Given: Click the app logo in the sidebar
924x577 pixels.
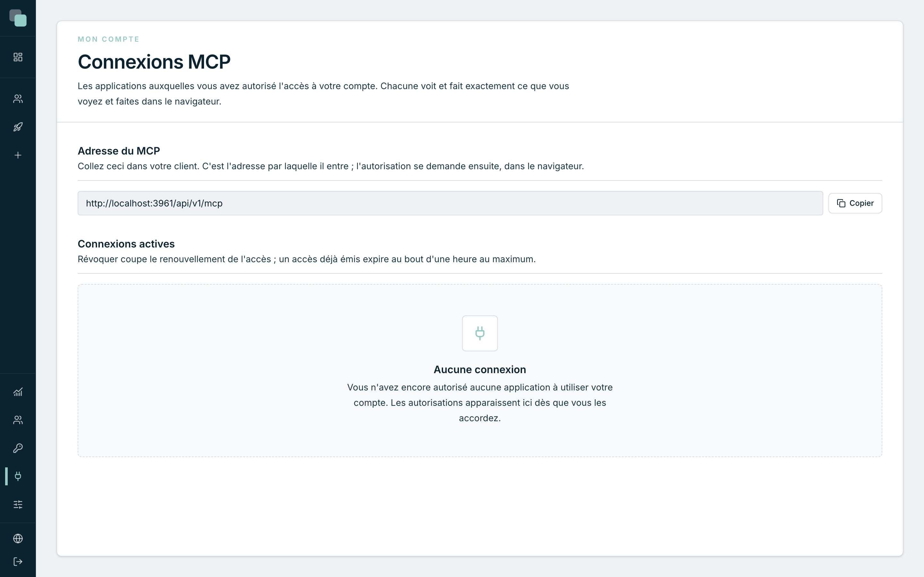Looking at the screenshot, I should tap(18, 18).
